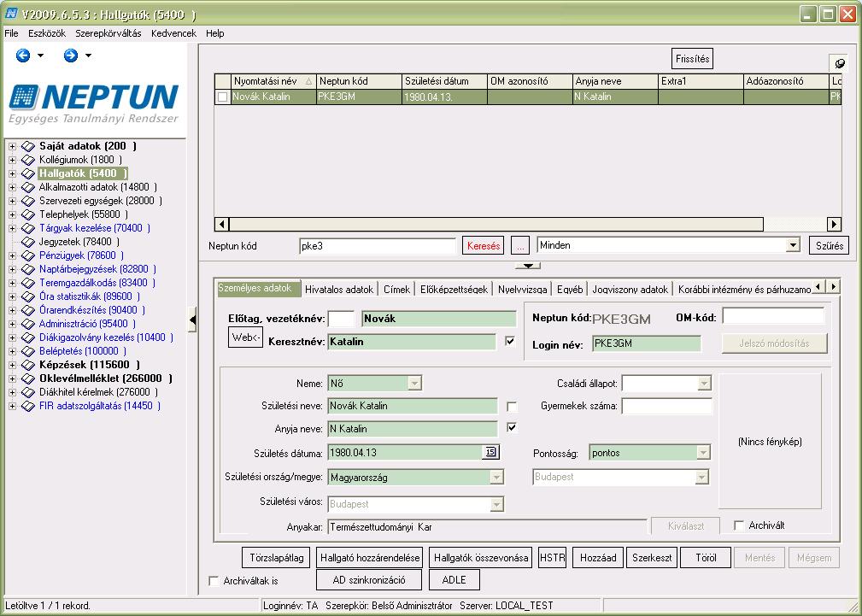Click the grid scrollbar right arrow
Viewport: 862px width, 616px height.
834,225
